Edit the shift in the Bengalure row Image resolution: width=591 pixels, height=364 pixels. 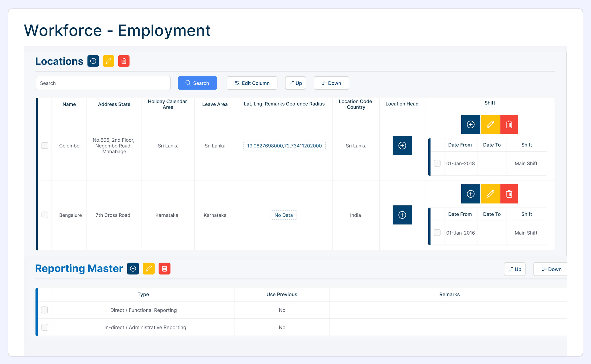(x=490, y=194)
